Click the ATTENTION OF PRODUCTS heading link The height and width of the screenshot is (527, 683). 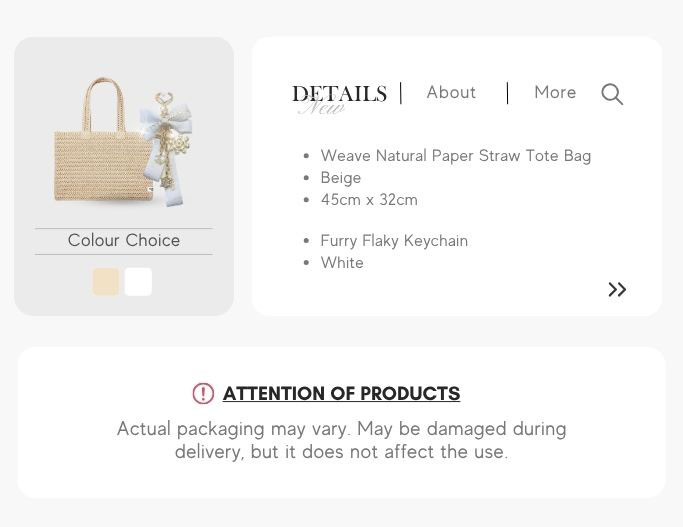click(x=341, y=394)
